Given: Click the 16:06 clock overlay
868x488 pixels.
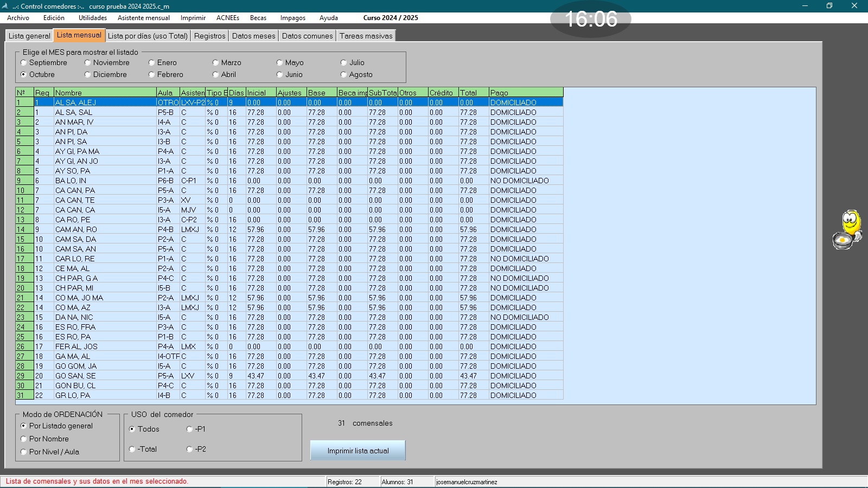Looking at the screenshot, I should (x=591, y=19).
